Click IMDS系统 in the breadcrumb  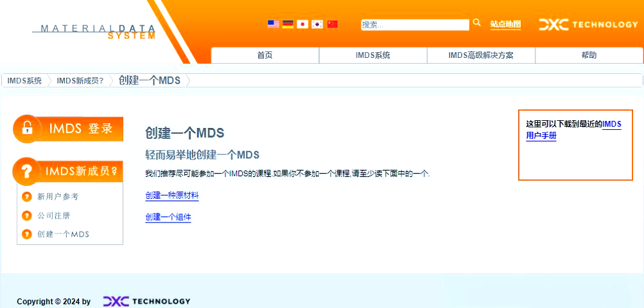point(24,80)
